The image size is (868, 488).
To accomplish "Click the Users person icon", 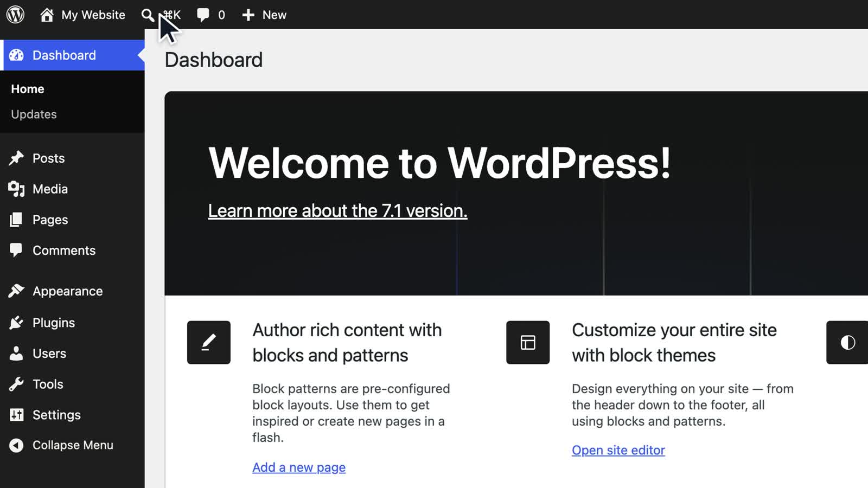I will click(x=16, y=353).
